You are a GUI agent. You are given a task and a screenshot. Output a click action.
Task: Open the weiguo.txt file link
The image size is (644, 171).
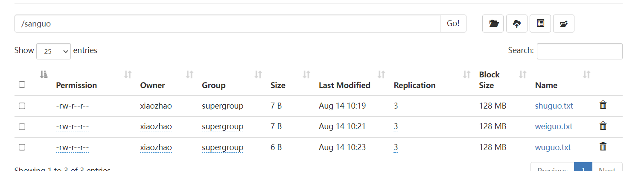pos(554,127)
